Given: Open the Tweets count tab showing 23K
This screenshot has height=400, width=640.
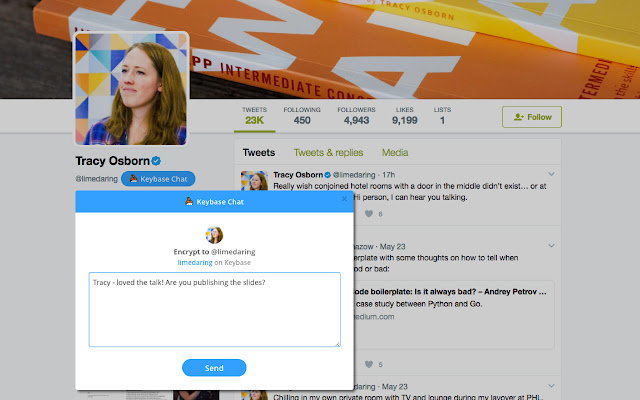Looking at the screenshot, I should 254,116.
